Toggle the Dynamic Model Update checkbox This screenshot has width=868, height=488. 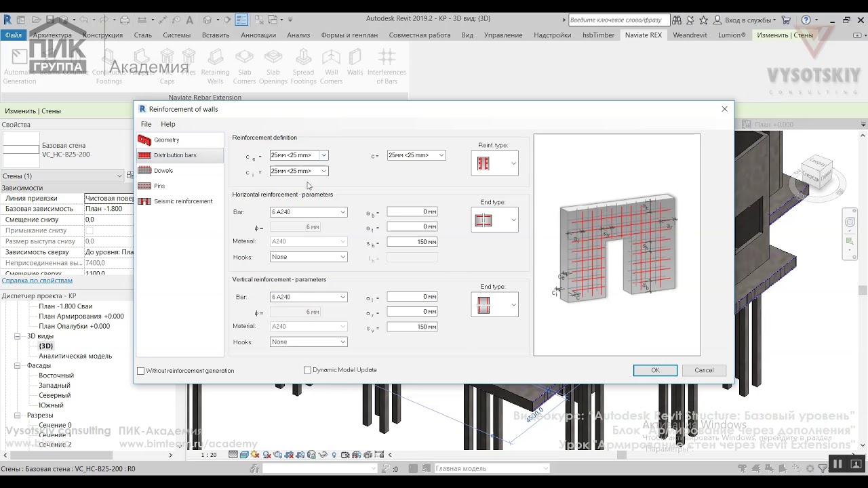[308, 370]
